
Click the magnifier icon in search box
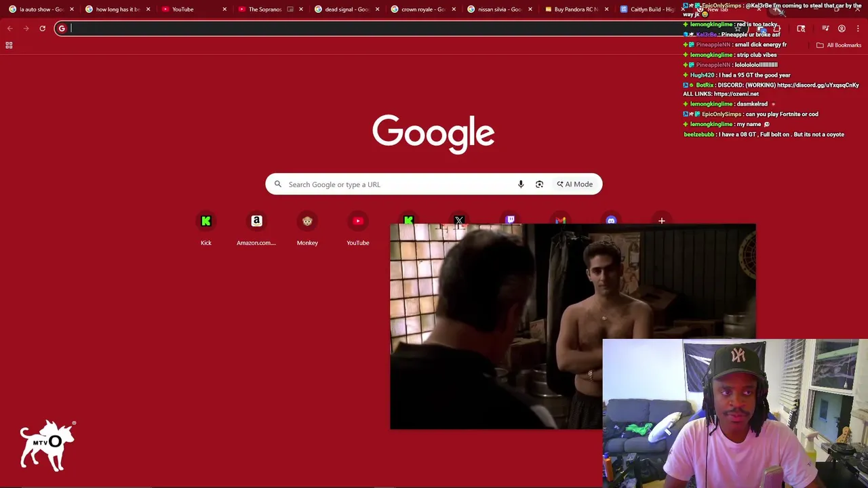[277, 184]
